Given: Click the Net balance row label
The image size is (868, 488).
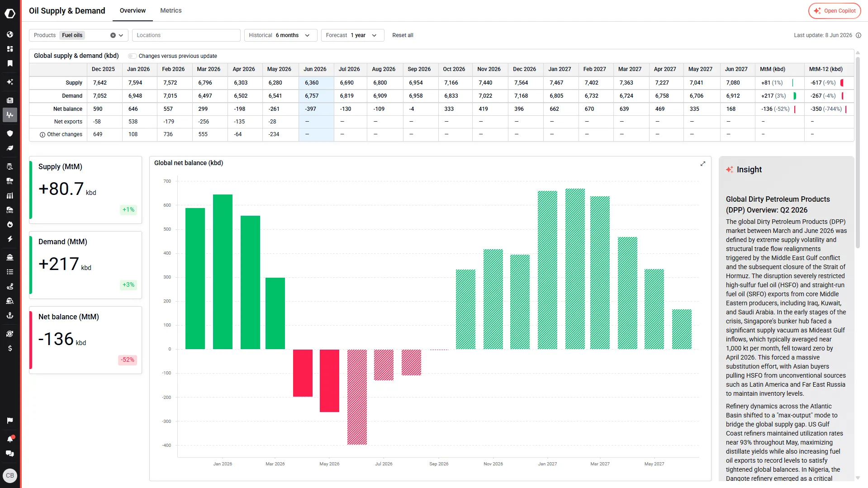Looking at the screenshot, I should point(68,109).
